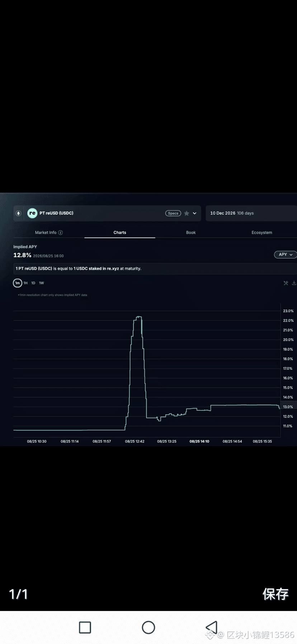The image size is (297, 644).
Task: Click the PT reUSD (USDC) market name
Action: click(56, 213)
